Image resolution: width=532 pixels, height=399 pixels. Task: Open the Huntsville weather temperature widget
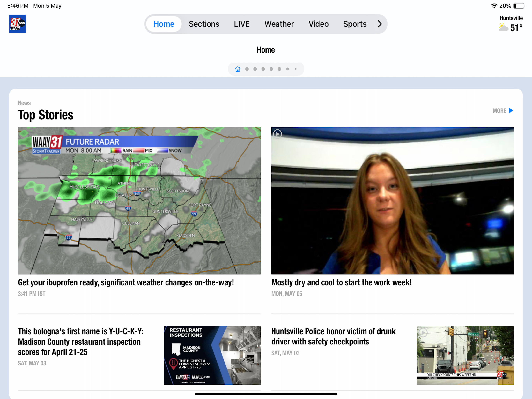point(511,24)
